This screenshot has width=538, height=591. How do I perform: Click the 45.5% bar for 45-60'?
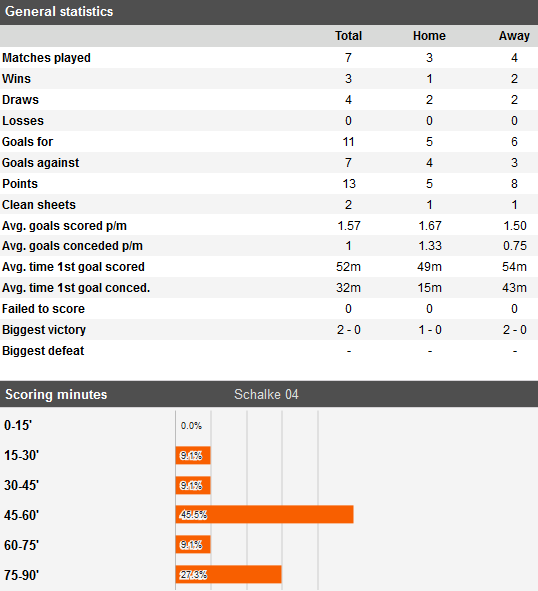point(265,514)
